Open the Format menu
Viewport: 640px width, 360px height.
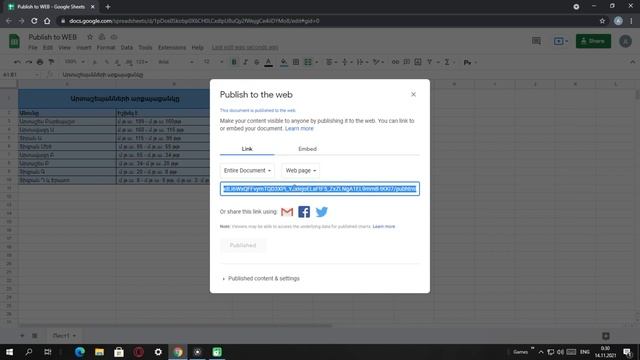pos(106,48)
